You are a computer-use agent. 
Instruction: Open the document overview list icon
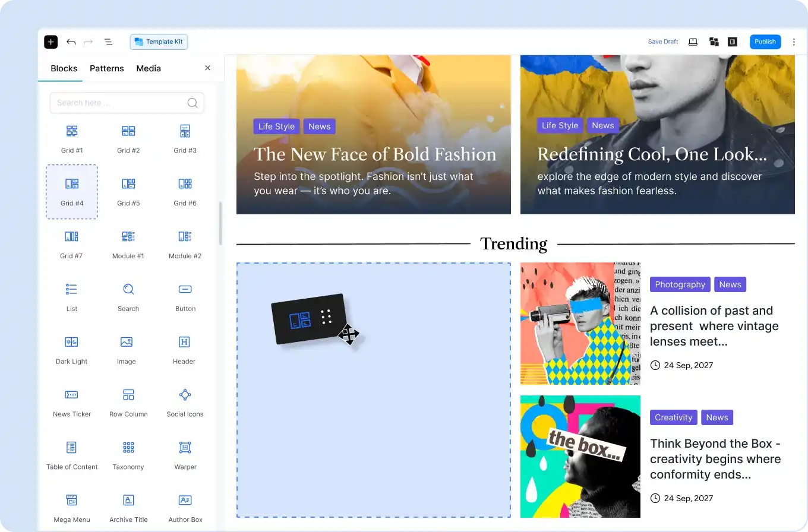pyautogui.click(x=108, y=42)
